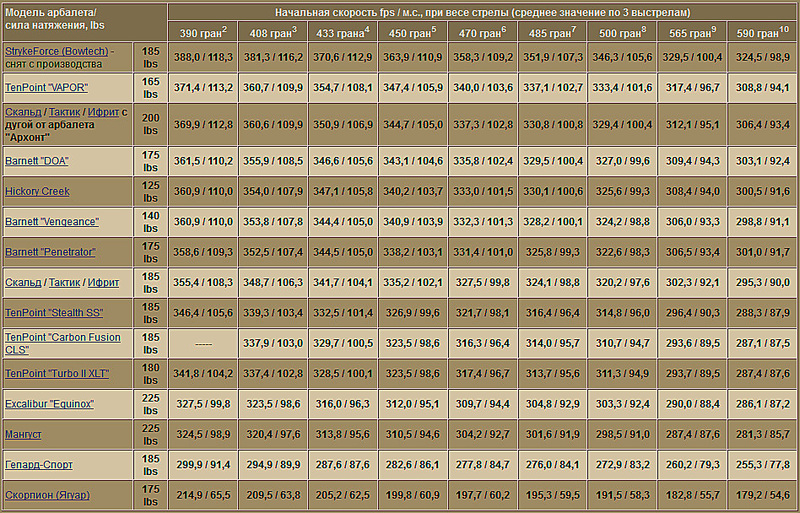
Task: Select the cell "327,5 / 99,8" in Скальд row
Action: 483,282
